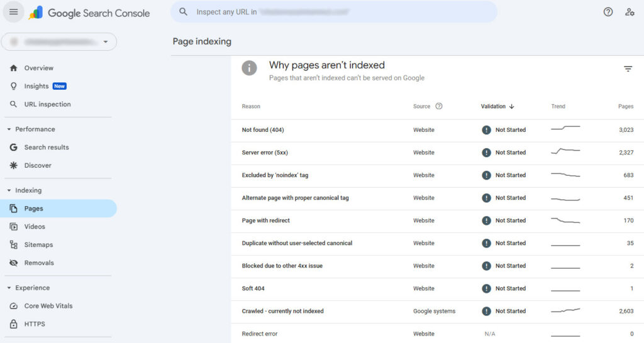
Task: Open the property selector dropdown
Action: point(59,42)
